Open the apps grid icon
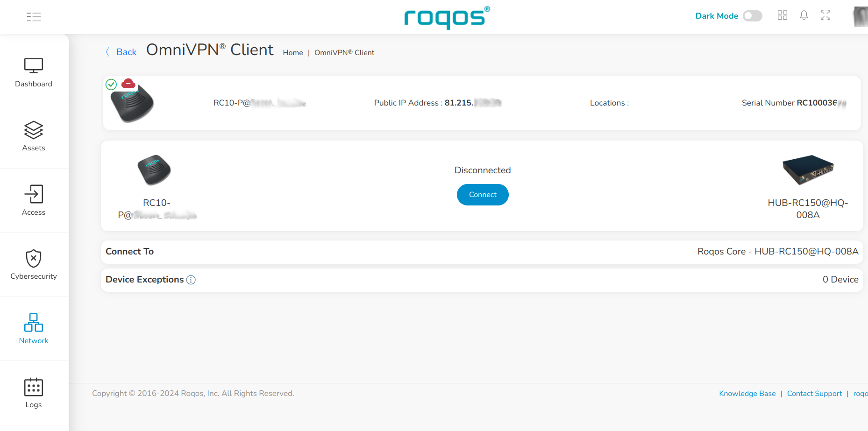Screen dimensions: 868x431 (783, 15)
